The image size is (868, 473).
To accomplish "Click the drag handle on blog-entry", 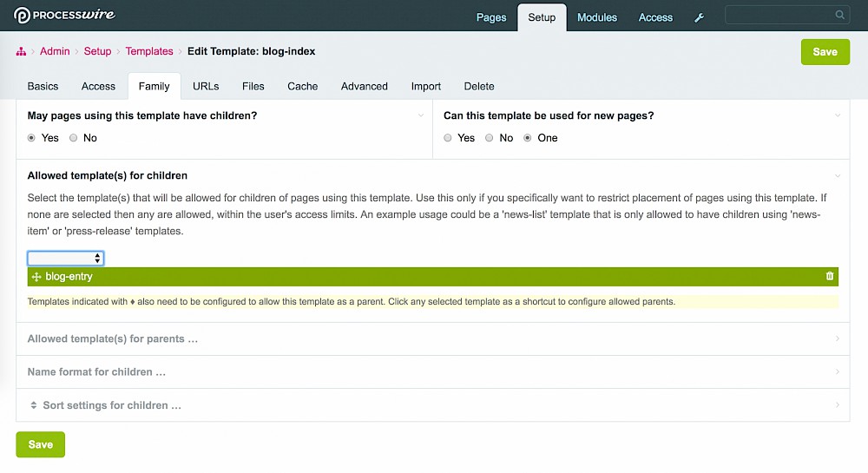I will [x=36, y=277].
